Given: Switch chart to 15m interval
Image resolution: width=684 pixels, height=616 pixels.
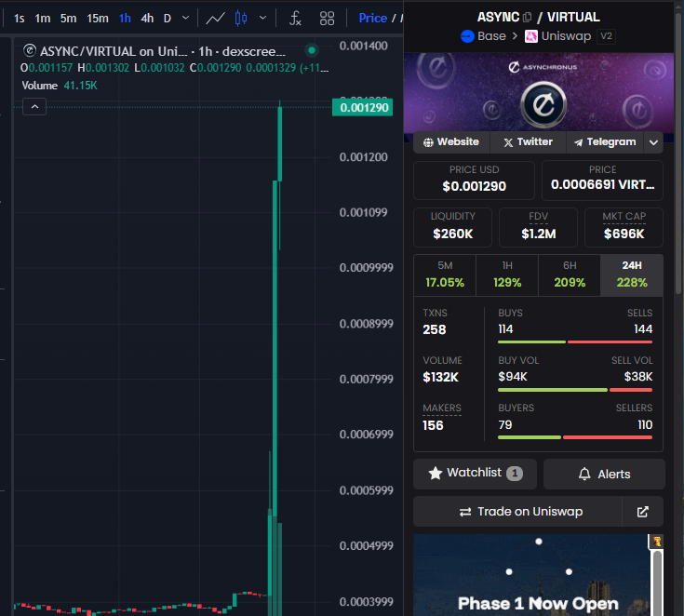Looking at the screenshot, I should click(98, 19).
